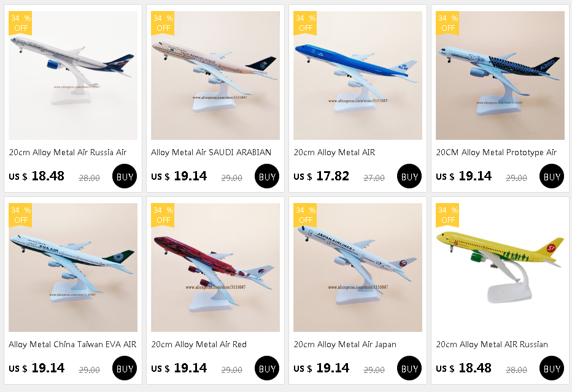View the yellow S7 plane photo

(x=500, y=267)
